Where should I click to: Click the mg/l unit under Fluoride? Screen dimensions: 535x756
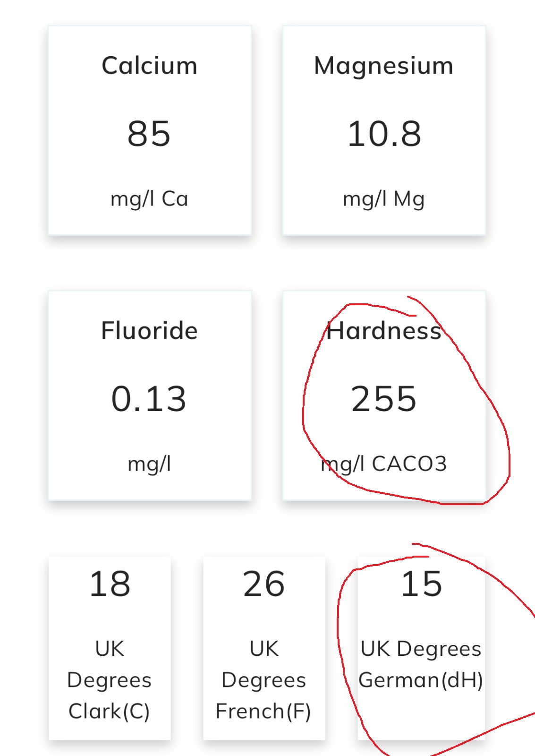(149, 464)
